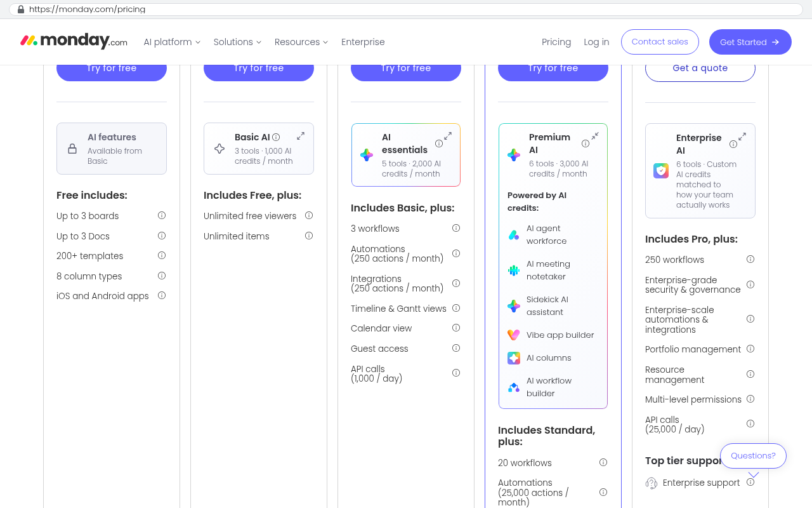Image resolution: width=812 pixels, height=508 pixels.
Task: Go to the Enterprise nav item
Action: 363,42
